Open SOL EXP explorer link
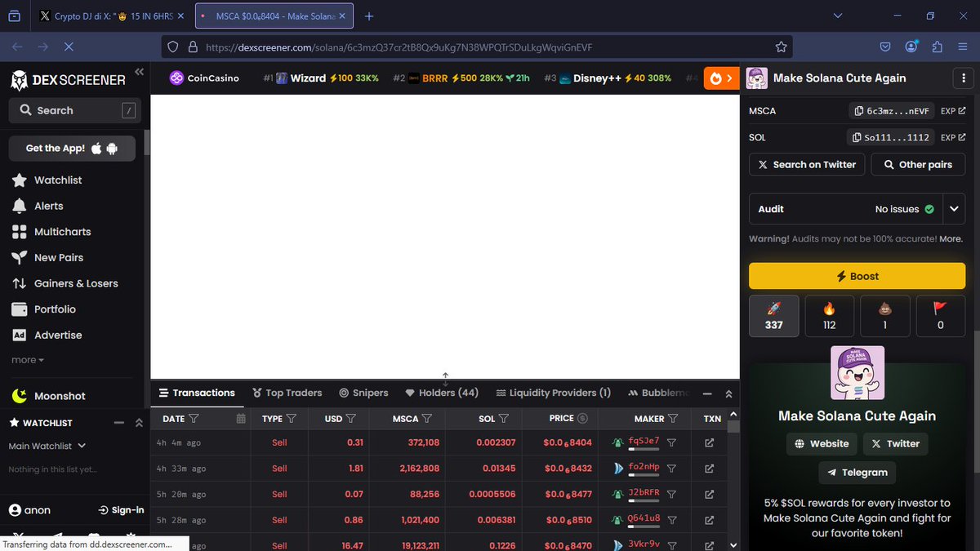Image resolution: width=980 pixels, height=551 pixels. pos(953,138)
